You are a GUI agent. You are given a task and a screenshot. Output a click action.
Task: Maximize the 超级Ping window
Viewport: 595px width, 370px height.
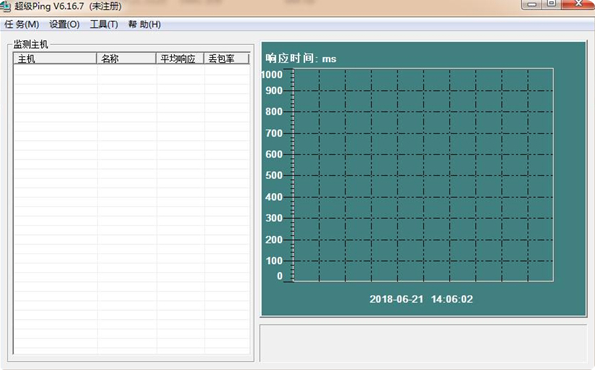click(x=551, y=4)
